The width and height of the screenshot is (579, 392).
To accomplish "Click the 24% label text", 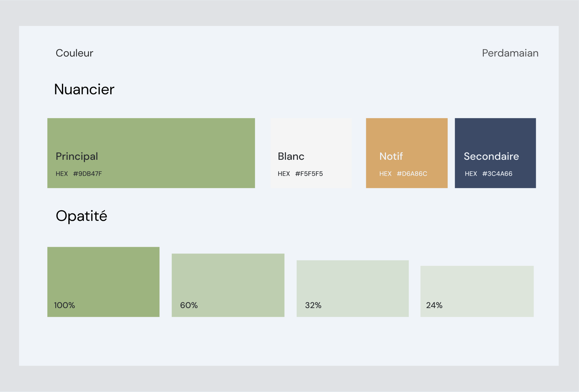I will click(434, 305).
